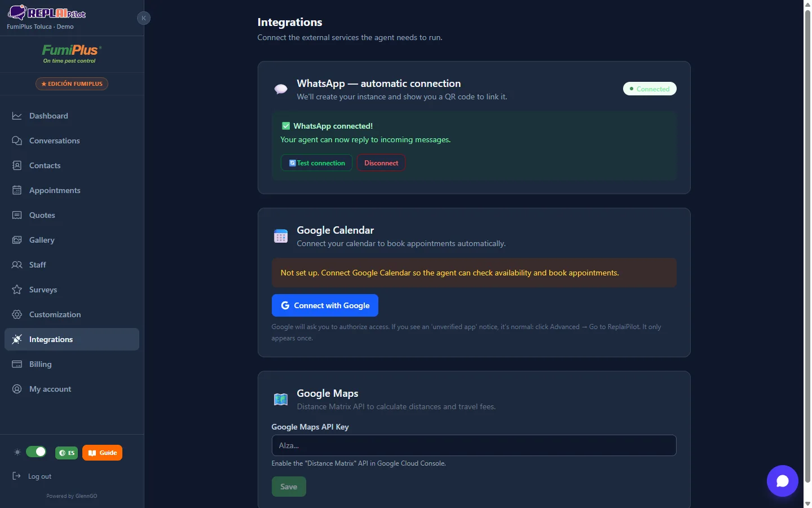Click the Quotes icon in sidebar
Screen dimensions: 812x508
[x=17, y=215]
